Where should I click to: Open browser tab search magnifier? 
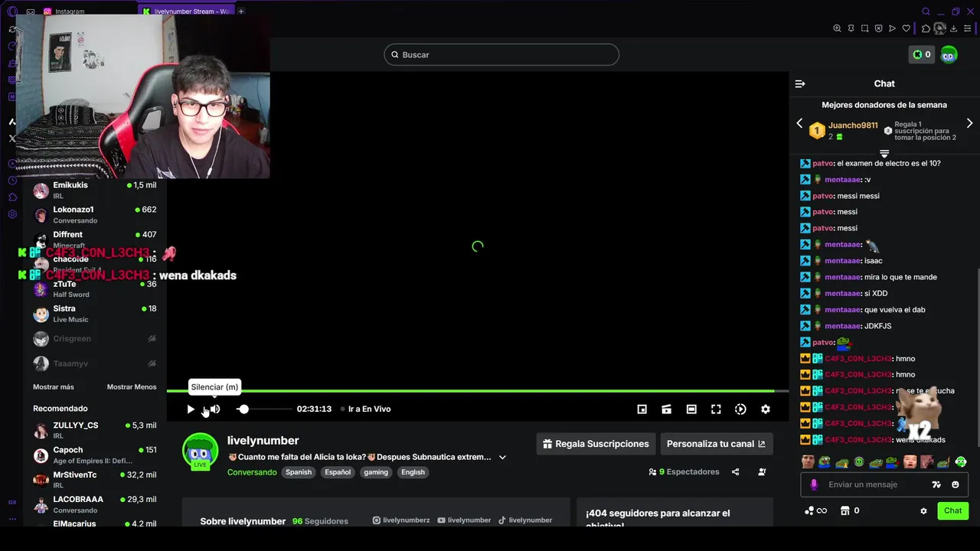pyautogui.click(x=926, y=11)
